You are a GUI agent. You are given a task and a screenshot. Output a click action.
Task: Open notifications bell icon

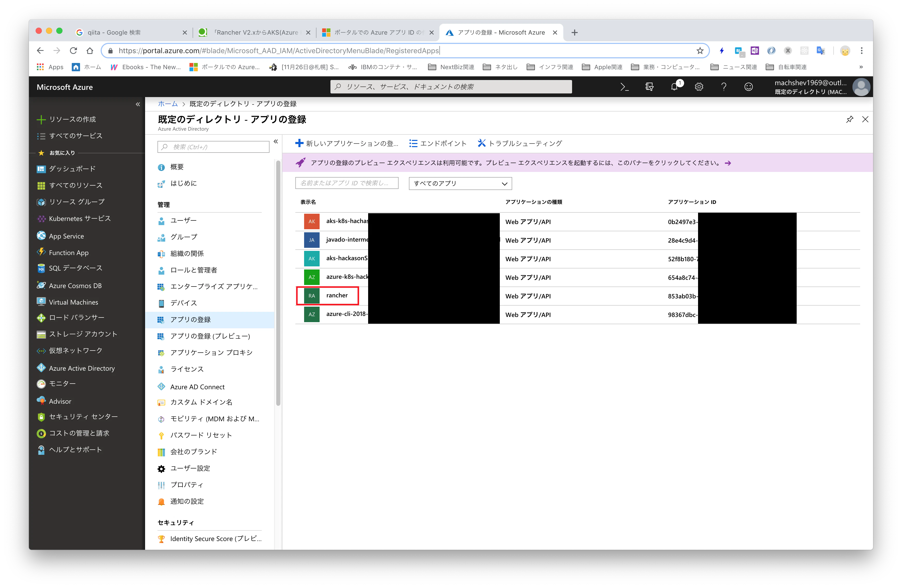click(x=675, y=87)
